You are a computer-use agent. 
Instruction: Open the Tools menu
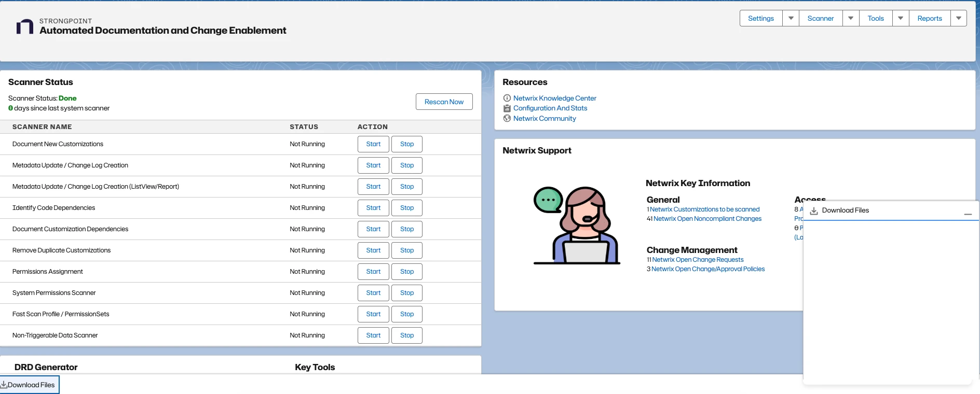coord(876,18)
